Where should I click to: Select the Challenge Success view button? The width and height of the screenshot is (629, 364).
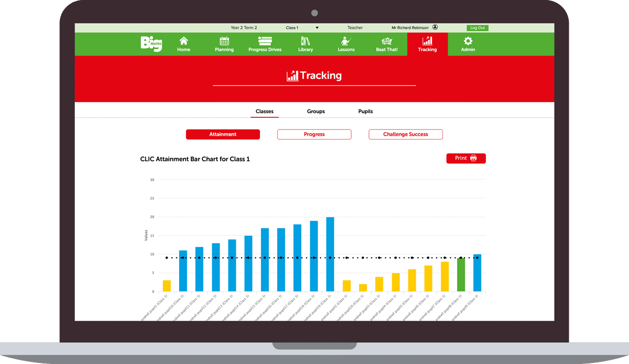click(406, 135)
